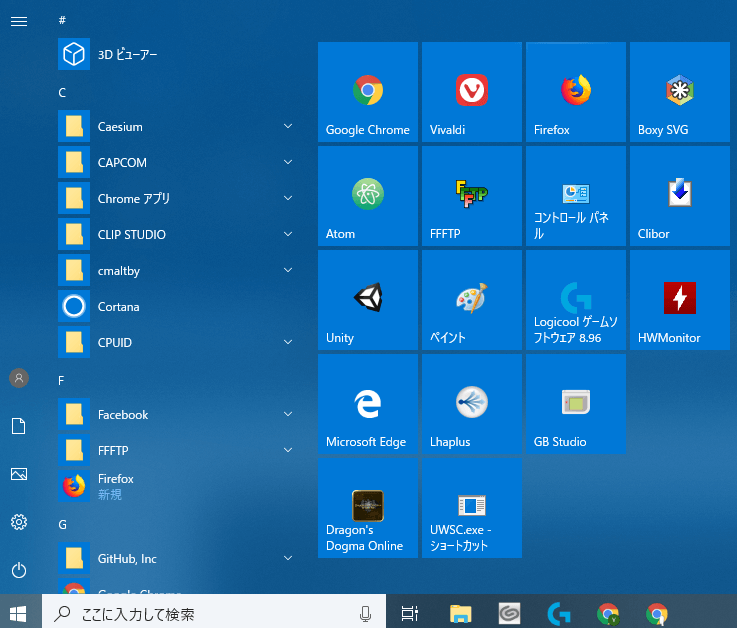This screenshot has width=737, height=628.
Task: Open the Microsoft Edge tile
Action: (368, 404)
